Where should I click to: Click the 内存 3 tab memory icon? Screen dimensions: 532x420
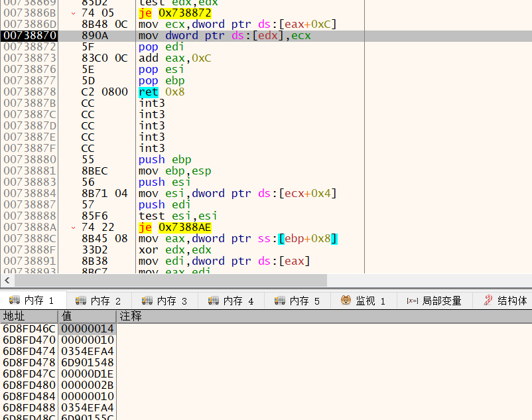tap(147, 301)
